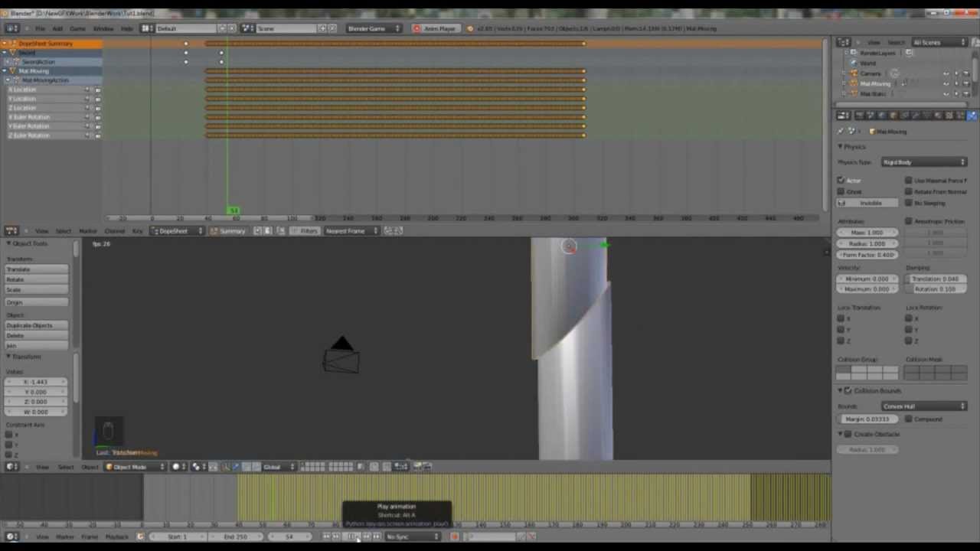980x551 pixels.
Task: Open the Blender Game engine dropdown
Action: point(374,28)
